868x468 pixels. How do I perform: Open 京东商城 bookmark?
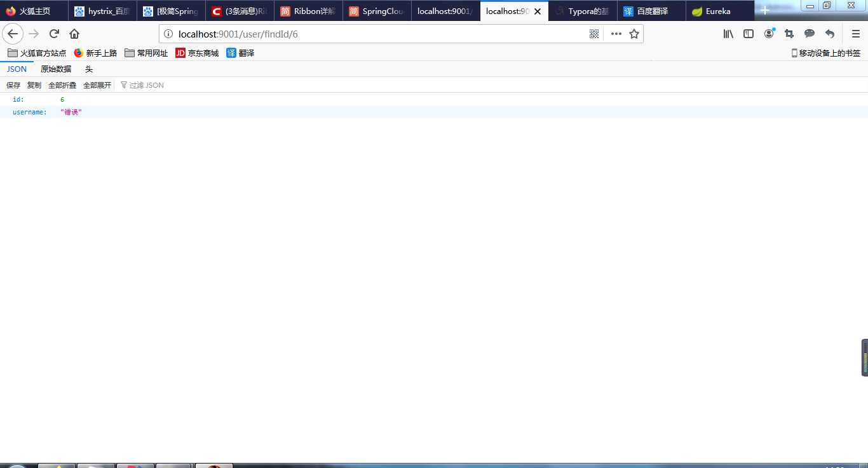click(197, 53)
